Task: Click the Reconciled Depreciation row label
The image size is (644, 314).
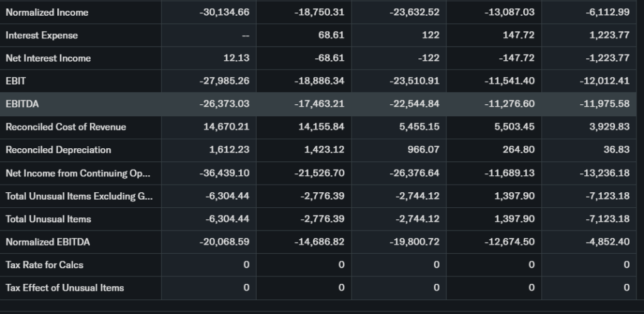Action: coord(58,150)
